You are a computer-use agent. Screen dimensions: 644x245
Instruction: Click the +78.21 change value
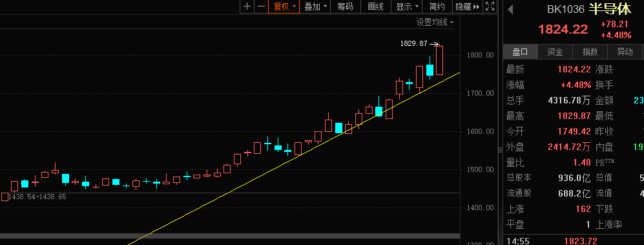click(614, 25)
